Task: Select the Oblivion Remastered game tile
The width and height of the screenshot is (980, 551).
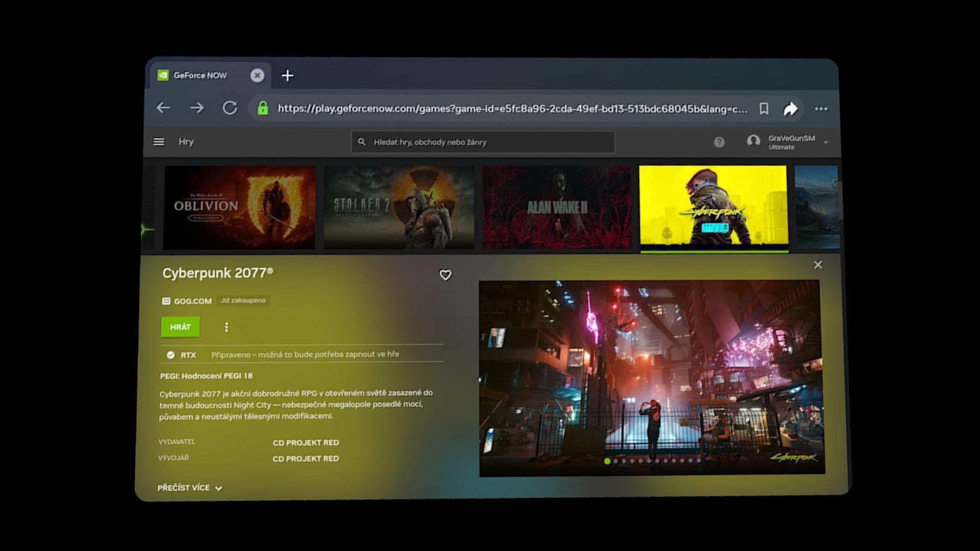Action: pos(239,207)
